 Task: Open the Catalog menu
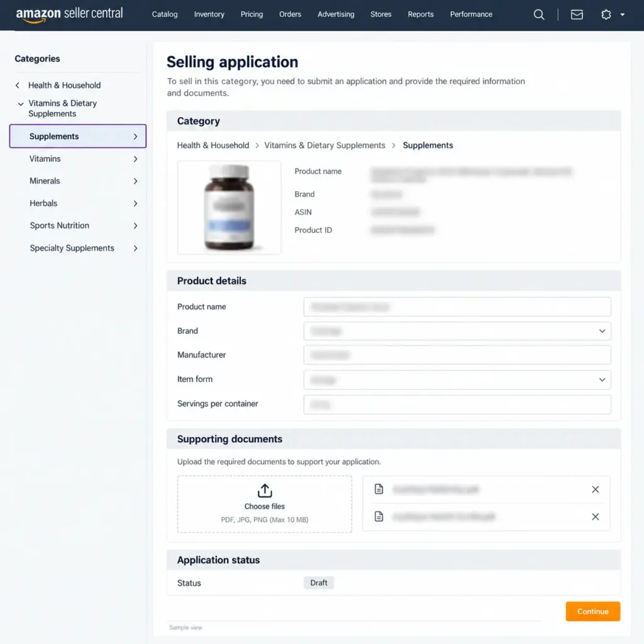(x=165, y=14)
